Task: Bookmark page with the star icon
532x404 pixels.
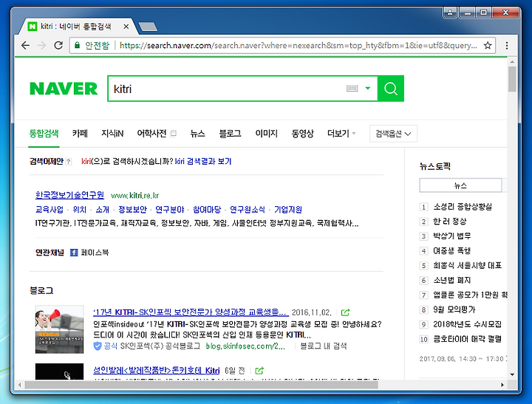Action: tap(488, 45)
